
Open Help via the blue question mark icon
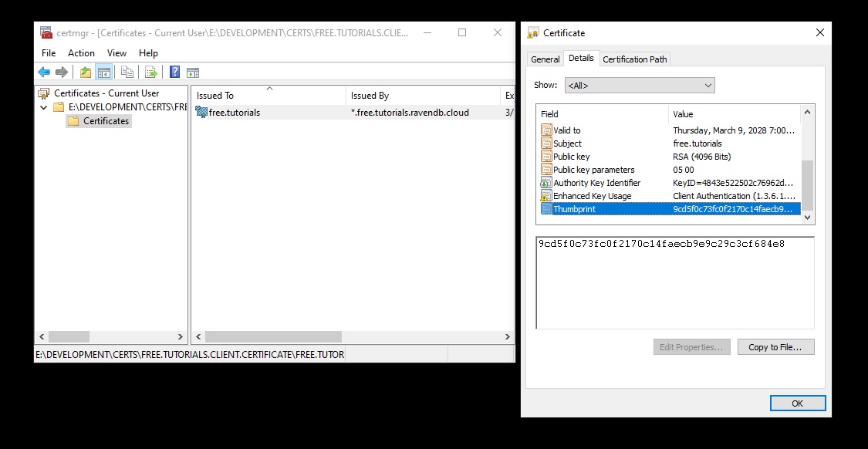(174, 72)
